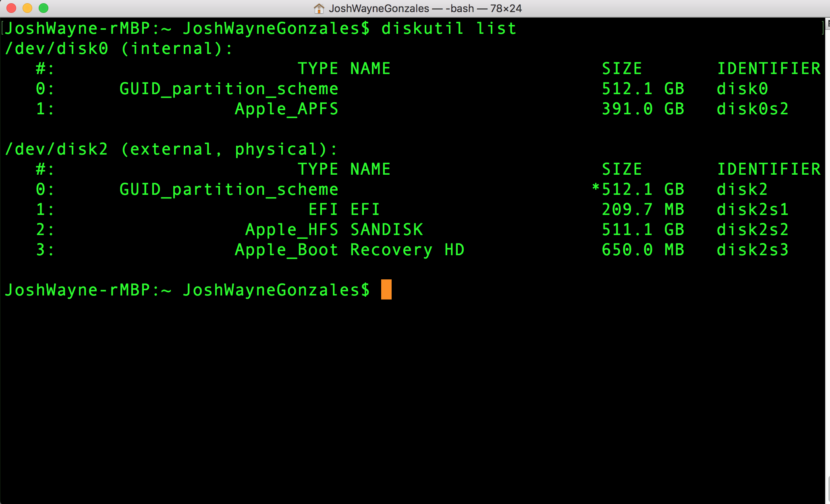The width and height of the screenshot is (830, 504).
Task: Click 'Apple_APFS' type entry
Action: pos(286,109)
